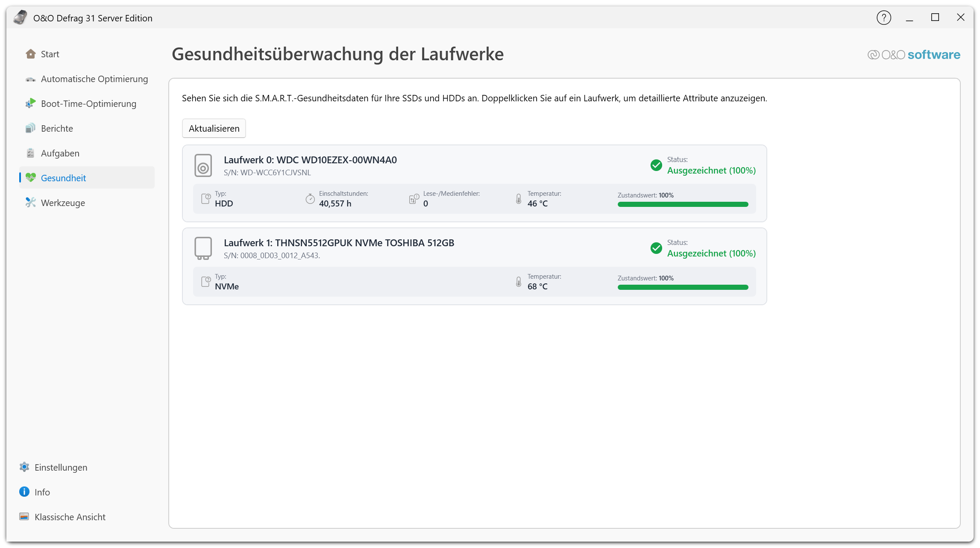Click green status checkmark of Laufwerk 1
The image size is (980, 548).
click(x=656, y=248)
